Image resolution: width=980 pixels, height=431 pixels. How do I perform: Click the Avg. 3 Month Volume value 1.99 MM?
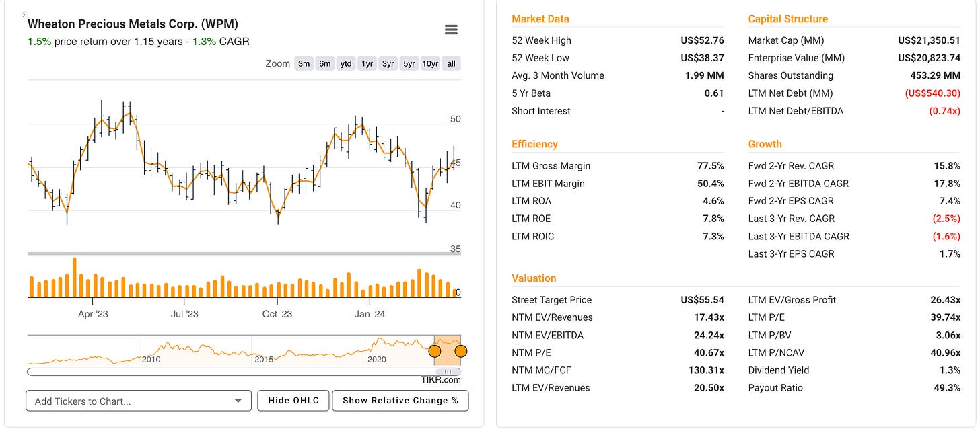coord(705,75)
